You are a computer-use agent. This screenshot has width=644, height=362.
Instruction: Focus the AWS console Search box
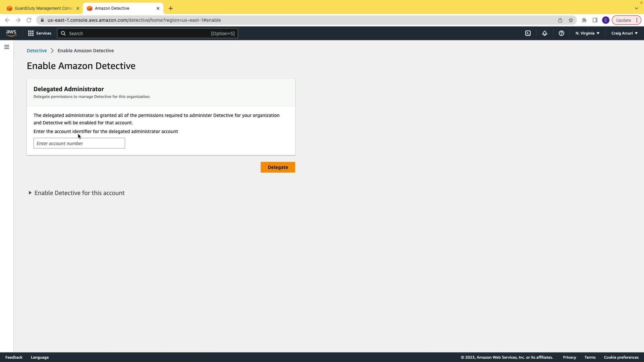148,33
